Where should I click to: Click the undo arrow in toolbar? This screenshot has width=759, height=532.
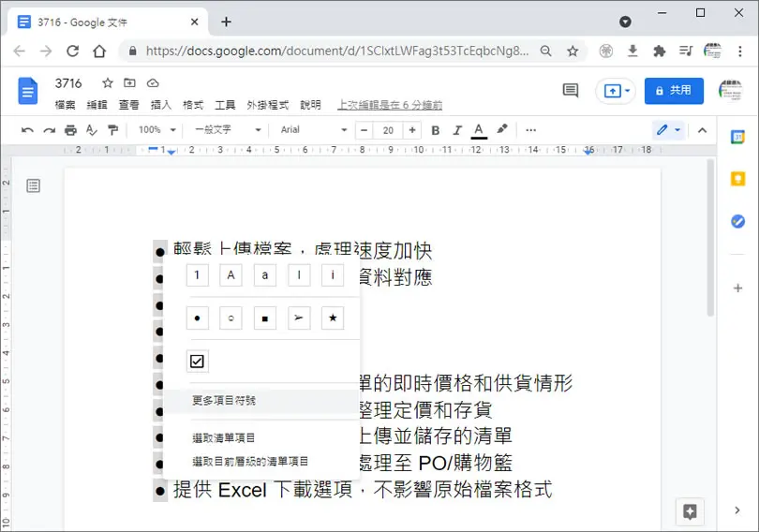[27, 130]
